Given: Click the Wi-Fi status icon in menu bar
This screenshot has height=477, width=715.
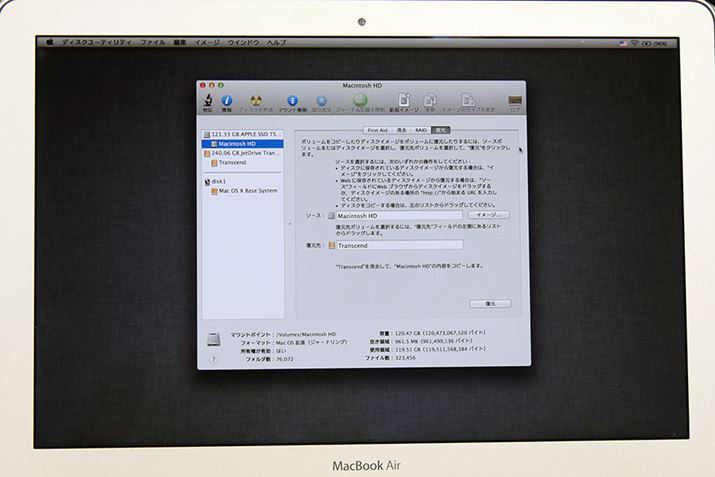Looking at the screenshot, I should [x=634, y=43].
